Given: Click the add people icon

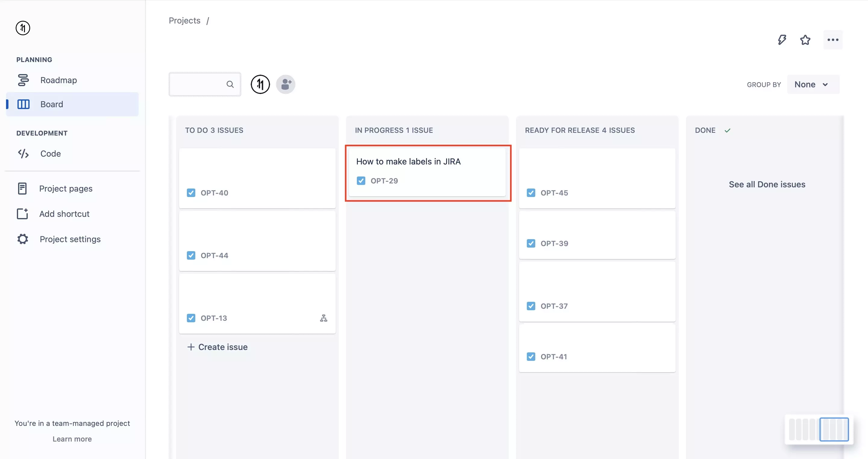Looking at the screenshot, I should coord(285,84).
